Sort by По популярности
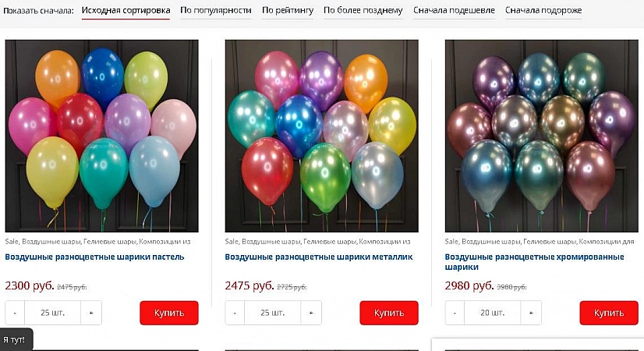 coord(216,10)
